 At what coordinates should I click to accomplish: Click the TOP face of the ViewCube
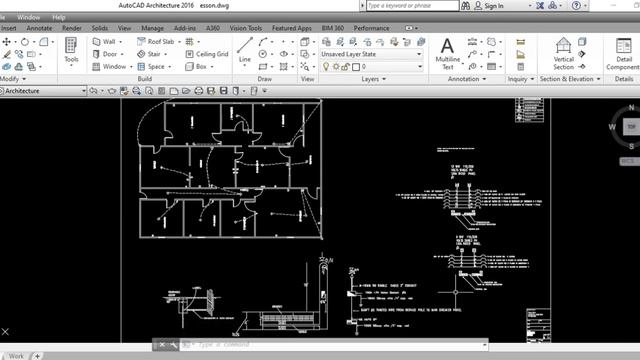pos(631,127)
